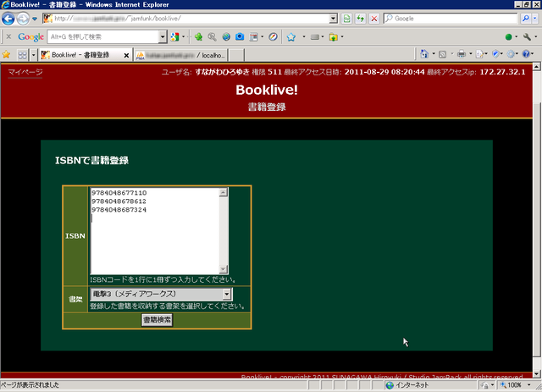Screen dimensions: 542x392
Task: Click the green clover toolbar icon
Action: coord(198,36)
